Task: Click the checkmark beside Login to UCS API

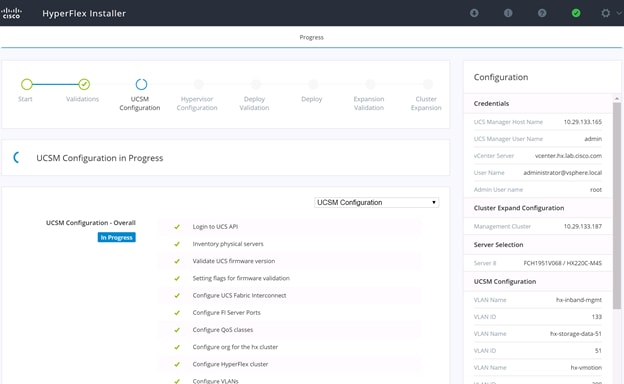Action: (177, 227)
